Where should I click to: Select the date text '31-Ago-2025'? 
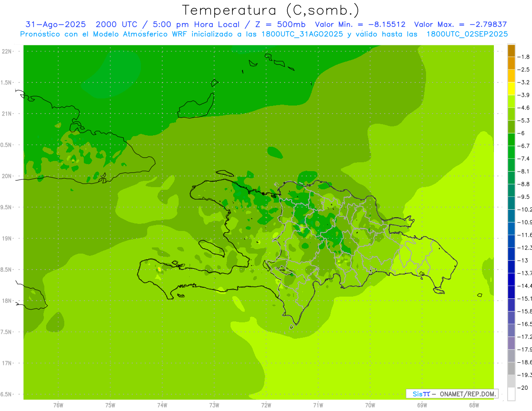coord(55,24)
